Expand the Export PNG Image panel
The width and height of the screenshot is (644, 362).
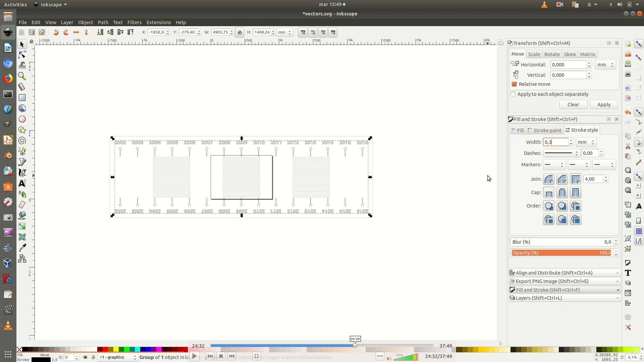pos(565,281)
